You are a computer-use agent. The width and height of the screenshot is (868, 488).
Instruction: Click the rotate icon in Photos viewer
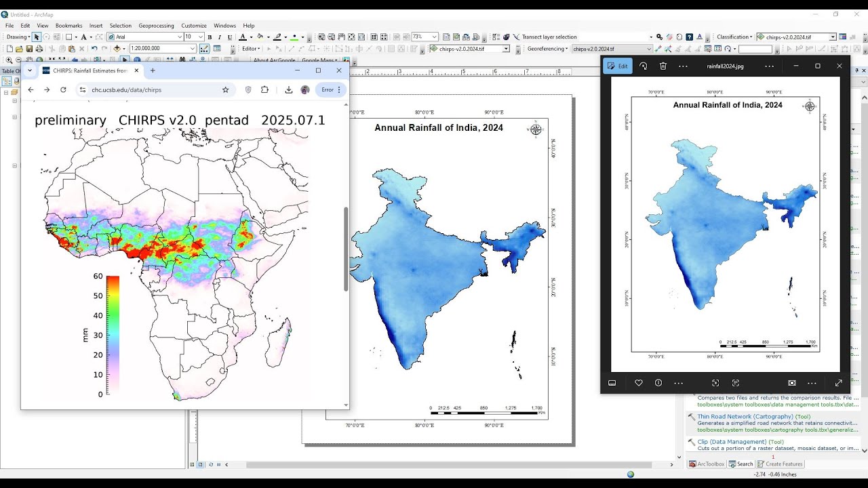[643, 66]
